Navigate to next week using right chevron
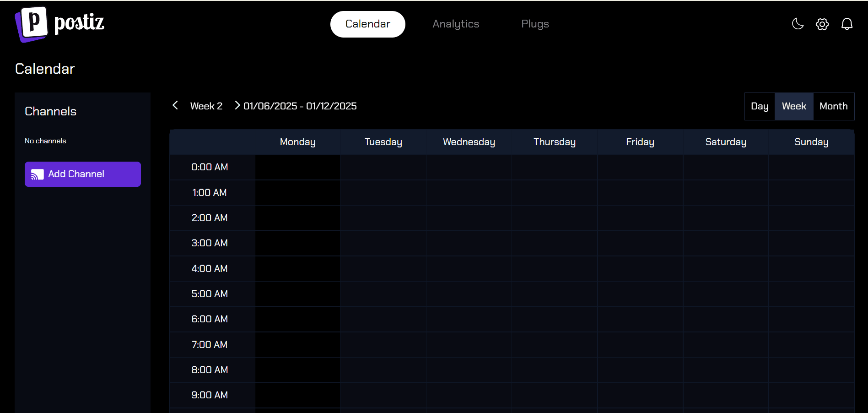Screen dimensions: 868x413 click(x=237, y=105)
